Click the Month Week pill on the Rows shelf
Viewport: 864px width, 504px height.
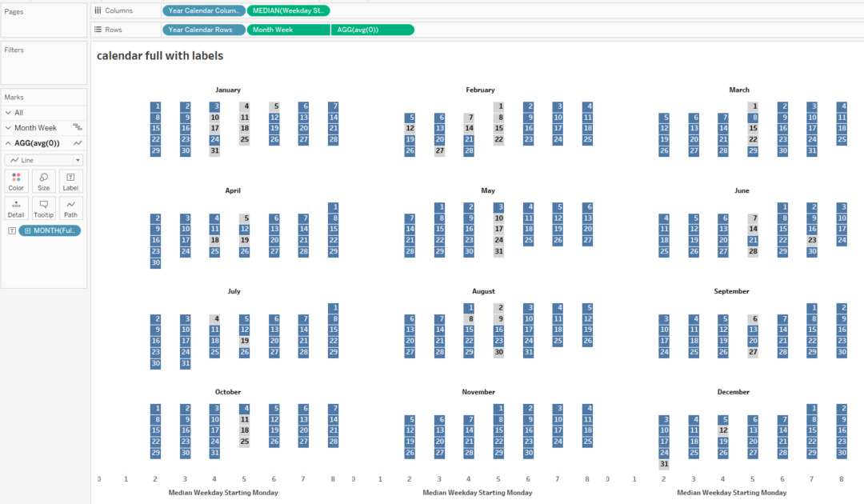[287, 29]
